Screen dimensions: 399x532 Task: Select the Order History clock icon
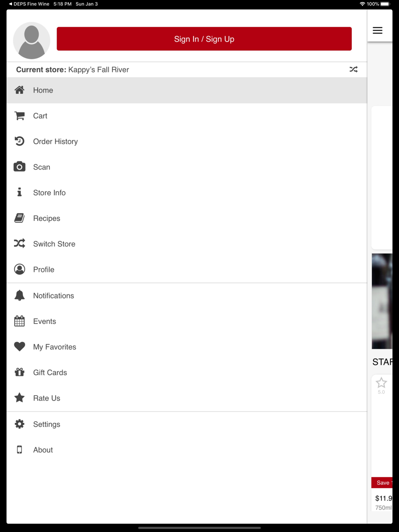[x=20, y=141]
